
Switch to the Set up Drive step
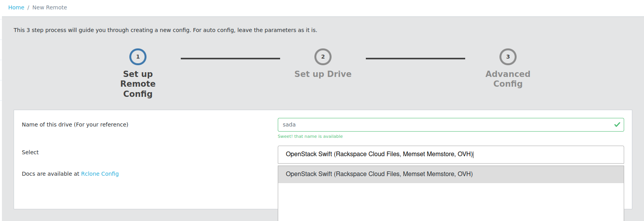click(323, 74)
